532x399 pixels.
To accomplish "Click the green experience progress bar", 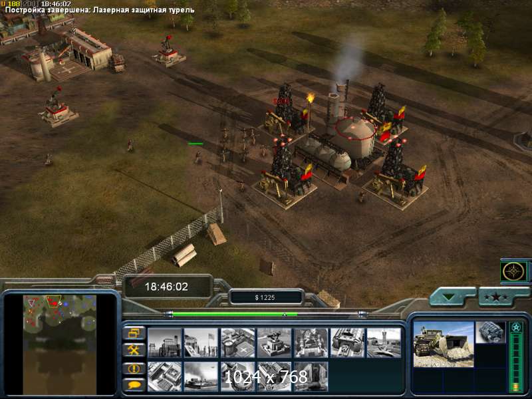I will [x=235, y=315].
